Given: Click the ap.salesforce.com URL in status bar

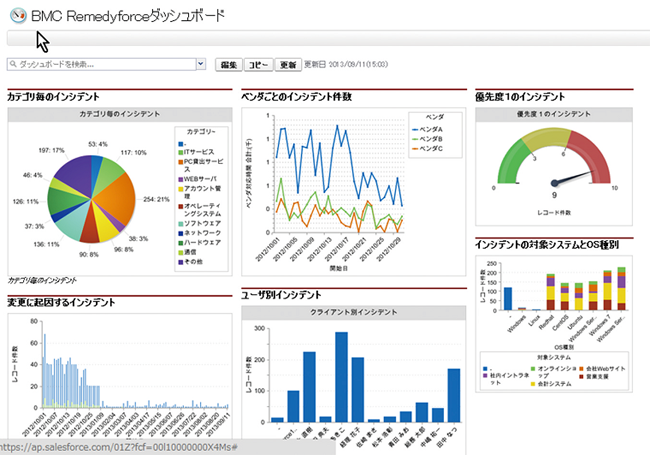Looking at the screenshot, I should (119, 447).
